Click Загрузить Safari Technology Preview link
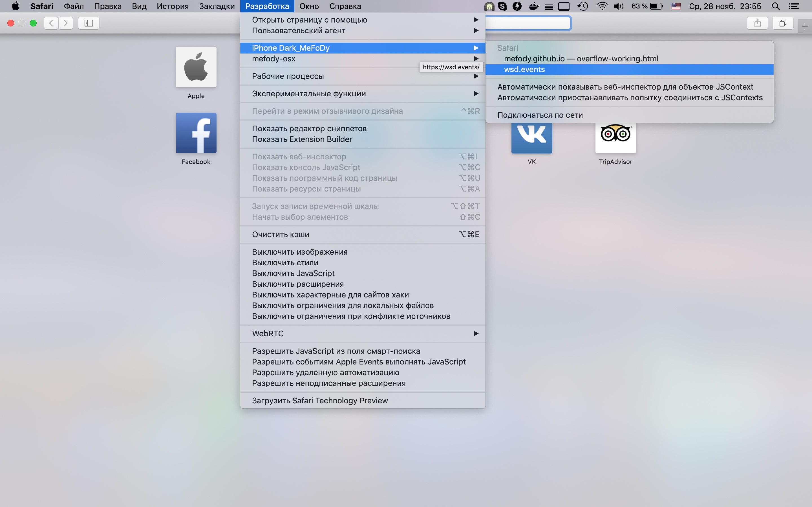Viewport: 812px width, 507px height. (320, 400)
